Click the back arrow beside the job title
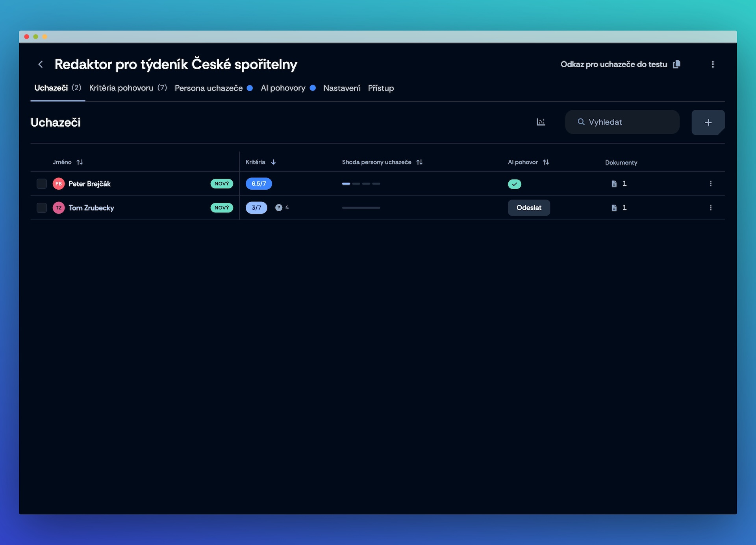This screenshot has height=545, width=756. click(x=41, y=64)
